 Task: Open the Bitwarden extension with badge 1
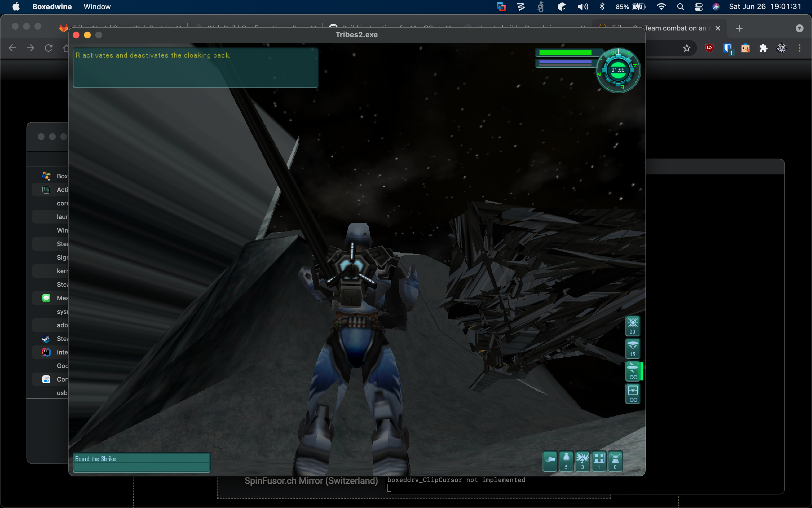(x=727, y=49)
